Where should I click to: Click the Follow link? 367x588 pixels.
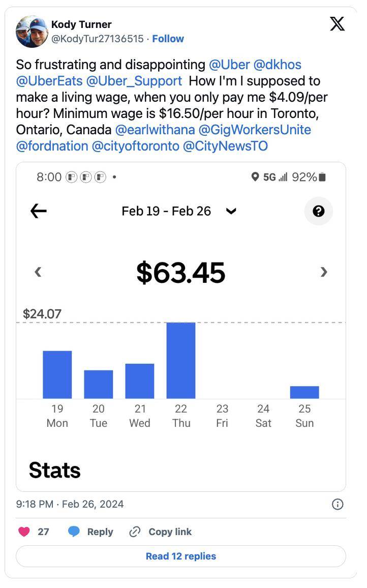tap(168, 39)
